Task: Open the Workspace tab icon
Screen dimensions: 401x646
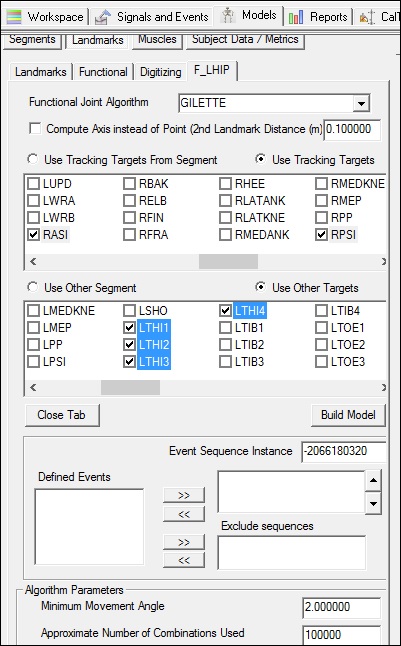Action: 14,17
